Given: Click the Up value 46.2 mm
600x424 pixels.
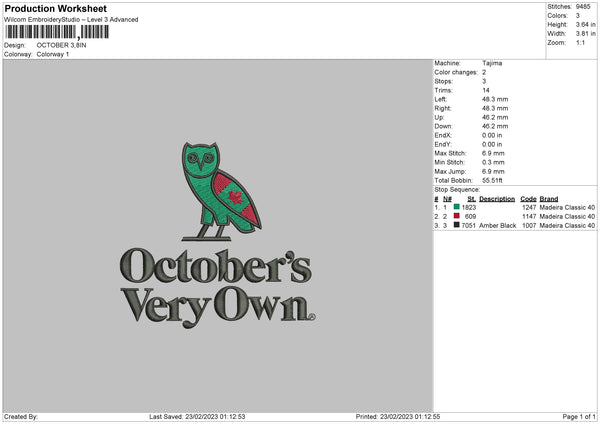Looking at the screenshot, I should pos(495,117).
